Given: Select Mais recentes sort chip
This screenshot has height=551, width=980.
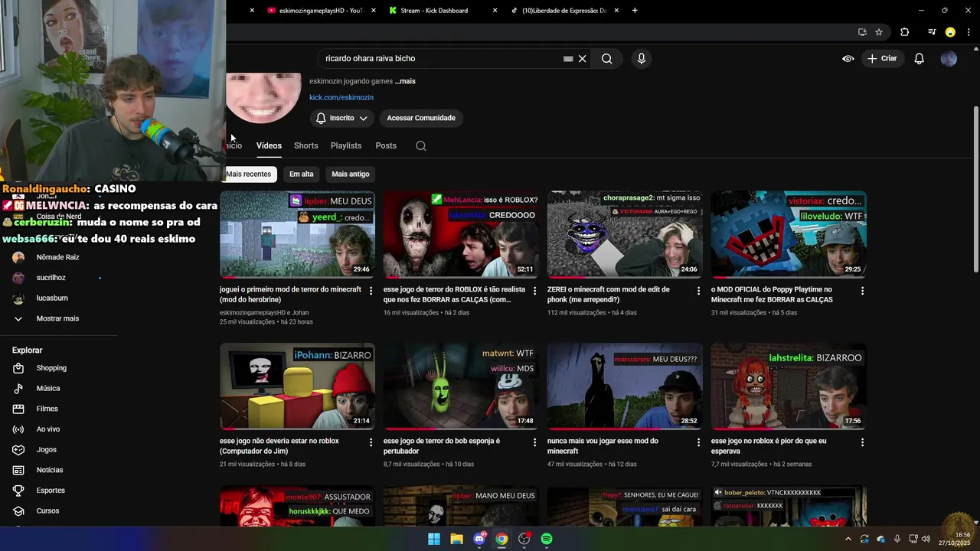Looking at the screenshot, I should pos(249,174).
